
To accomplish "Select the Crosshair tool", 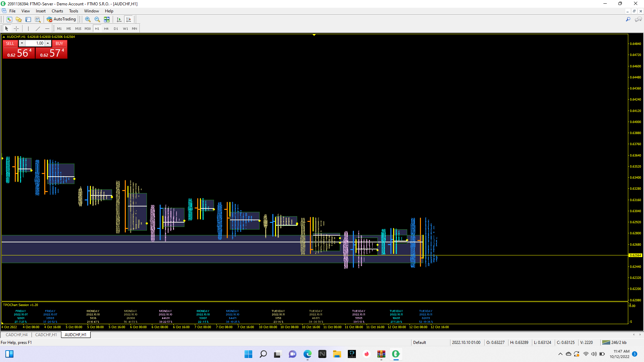I will (16, 28).
